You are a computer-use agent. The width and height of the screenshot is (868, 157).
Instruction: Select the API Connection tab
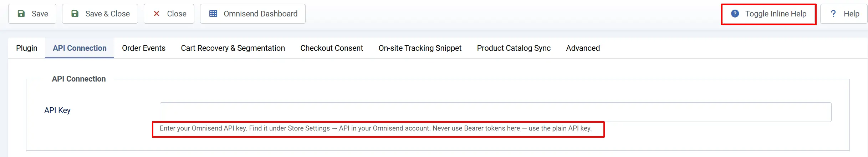point(80,48)
